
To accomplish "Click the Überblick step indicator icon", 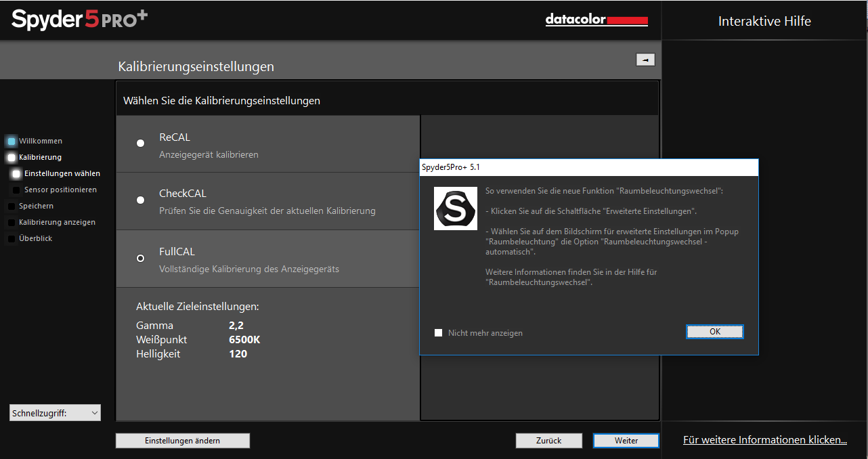I will 12,239.
